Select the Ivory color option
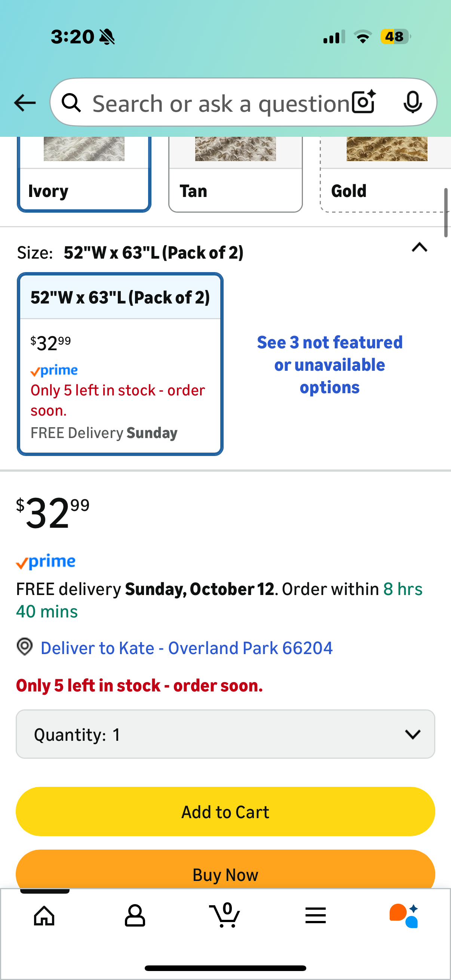 tap(84, 175)
